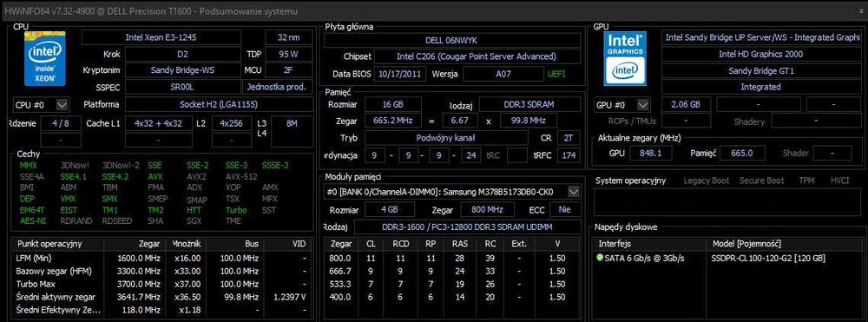Click the Secure Boot indicator

tap(762, 181)
